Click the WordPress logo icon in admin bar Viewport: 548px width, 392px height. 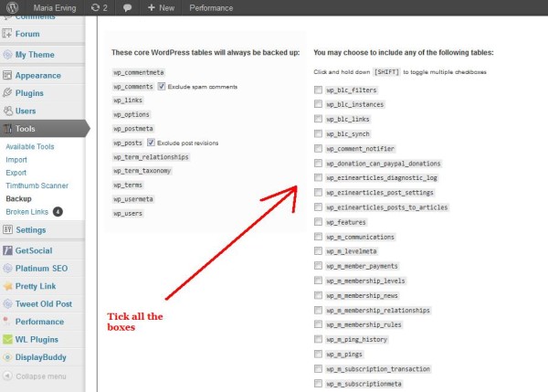click(x=12, y=7)
